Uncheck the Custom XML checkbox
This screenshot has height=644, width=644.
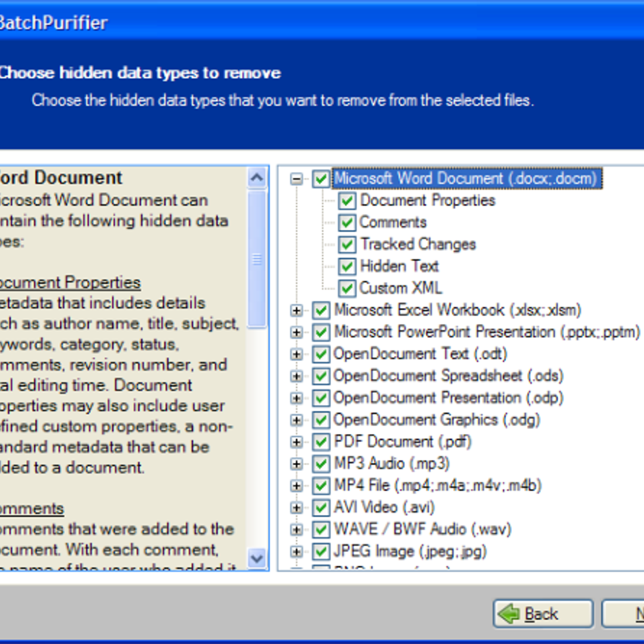point(347,288)
